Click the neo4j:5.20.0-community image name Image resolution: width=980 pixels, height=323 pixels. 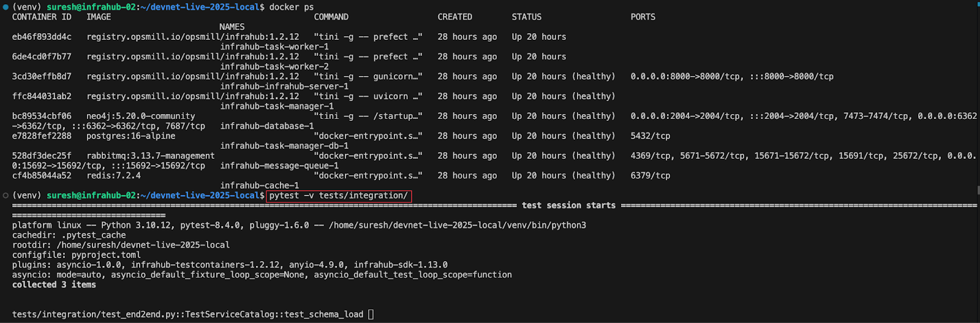(x=141, y=116)
